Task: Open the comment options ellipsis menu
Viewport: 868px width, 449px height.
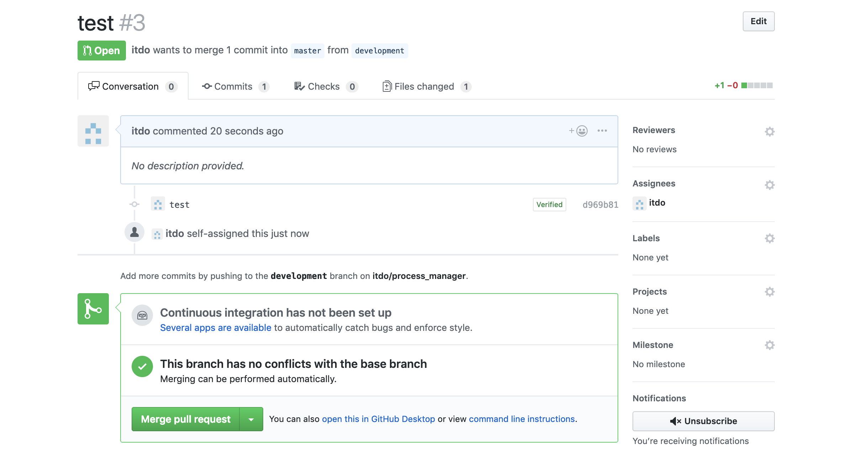Action: pos(602,131)
